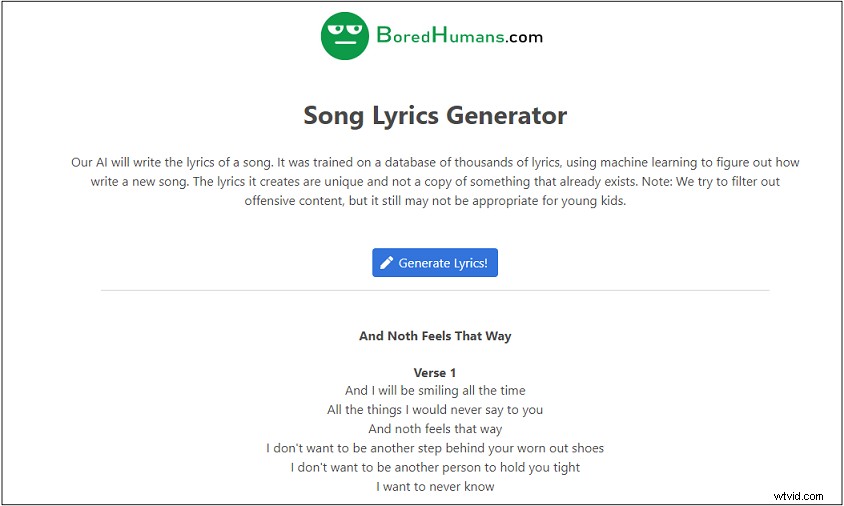Select the Song Lyrics Generator heading
The width and height of the screenshot is (844, 506).
tap(435, 116)
